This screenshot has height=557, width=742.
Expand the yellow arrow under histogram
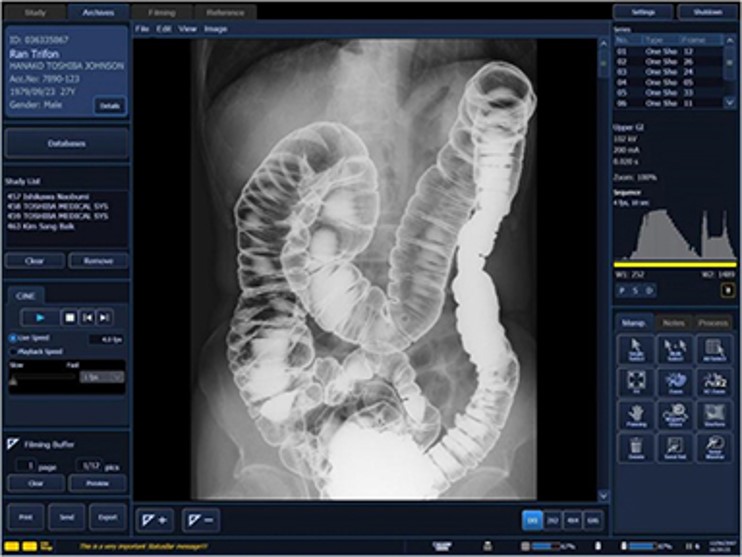pyautogui.click(x=728, y=290)
